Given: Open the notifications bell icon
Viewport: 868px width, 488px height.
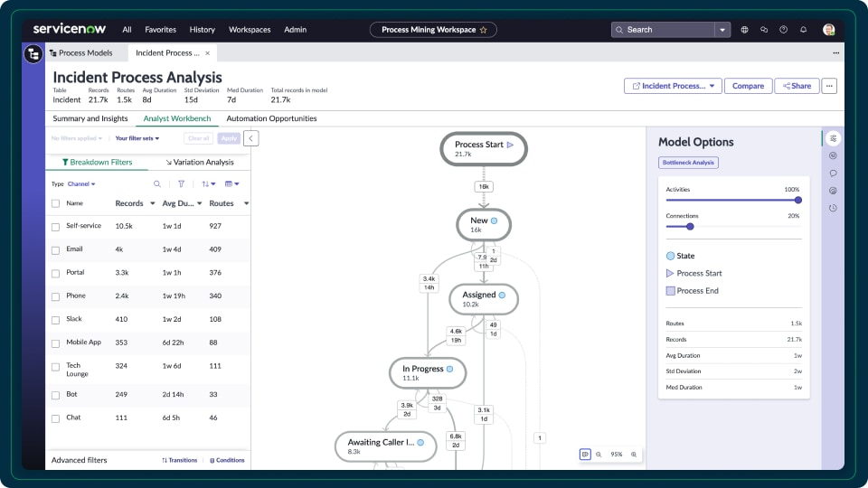Looking at the screenshot, I should [x=803, y=30].
